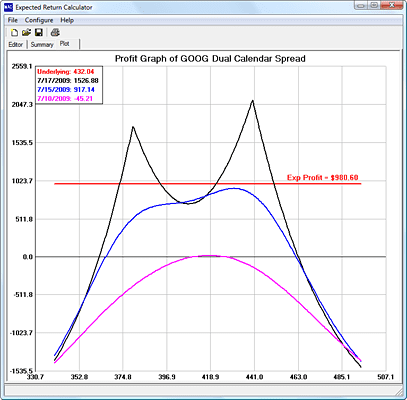Minimize the Expected Return Calculator window
The height and width of the screenshot is (400, 407).
pyautogui.click(x=360, y=6)
